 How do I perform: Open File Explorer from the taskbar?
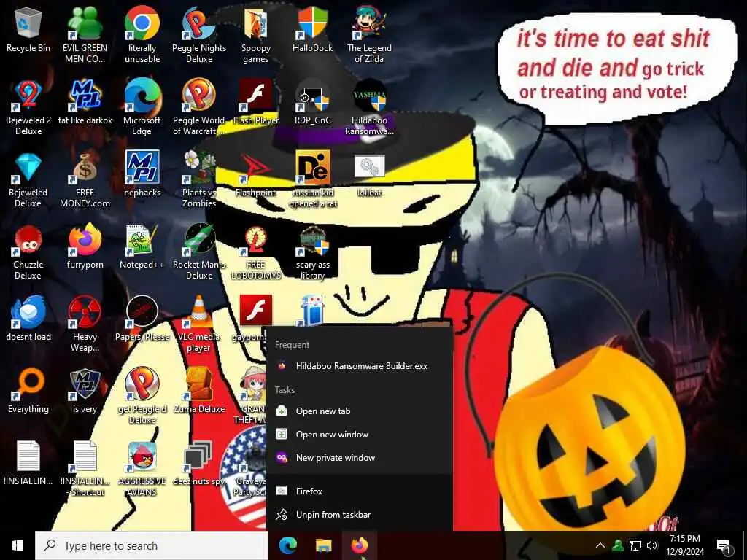point(324,545)
